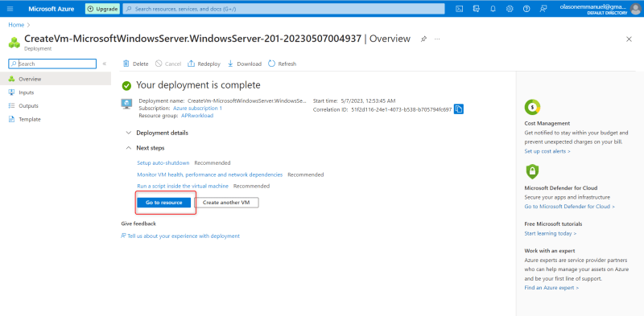Image resolution: width=644 pixels, height=316 pixels.
Task: Click the Redeploy toolbar button
Action: pyautogui.click(x=204, y=64)
